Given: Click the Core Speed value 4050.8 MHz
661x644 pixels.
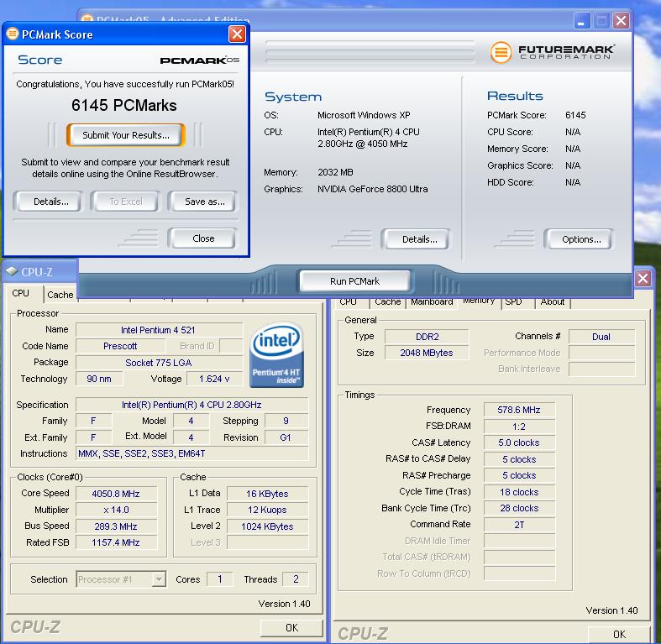Looking at the screenshot, I should [116, 494].
